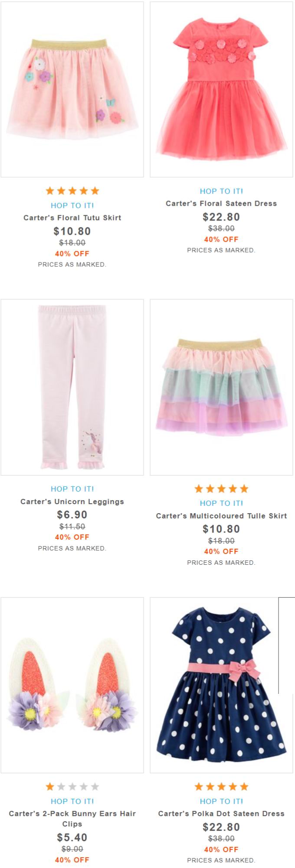Click Carter's Unicorn Leggings title link

[72, 502]
